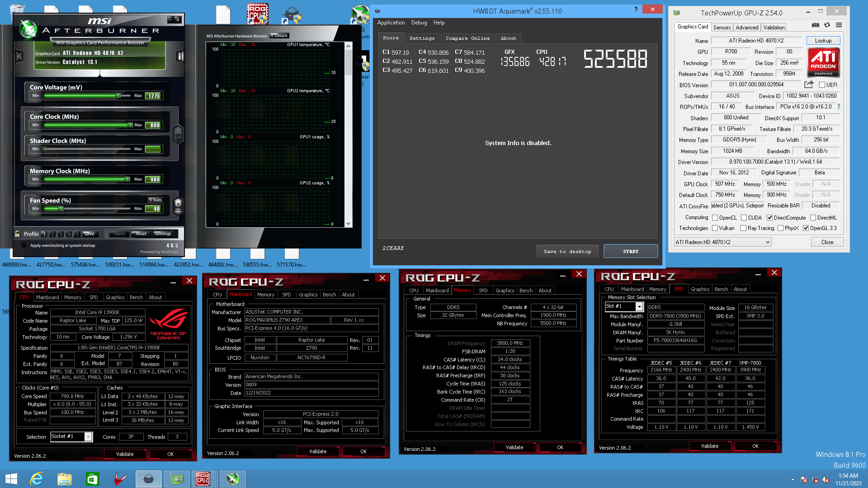Select Afterburner profile slot 1
The image size is (868, 488).
(44, 234)
